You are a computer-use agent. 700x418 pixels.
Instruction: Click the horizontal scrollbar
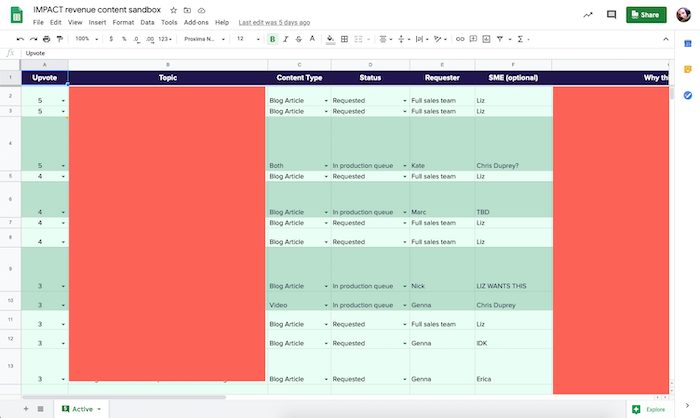tap(124, 397)
